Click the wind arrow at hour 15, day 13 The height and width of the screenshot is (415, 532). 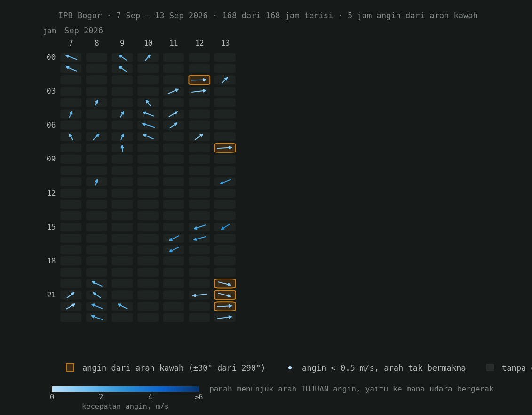click(x=225, y=227)
